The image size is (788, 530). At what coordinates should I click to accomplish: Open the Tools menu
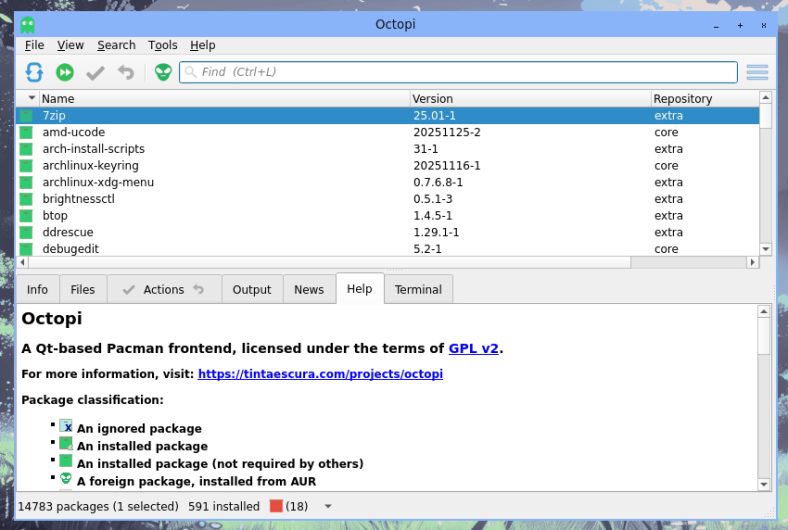pyautogui.click(x=163, y=45)
